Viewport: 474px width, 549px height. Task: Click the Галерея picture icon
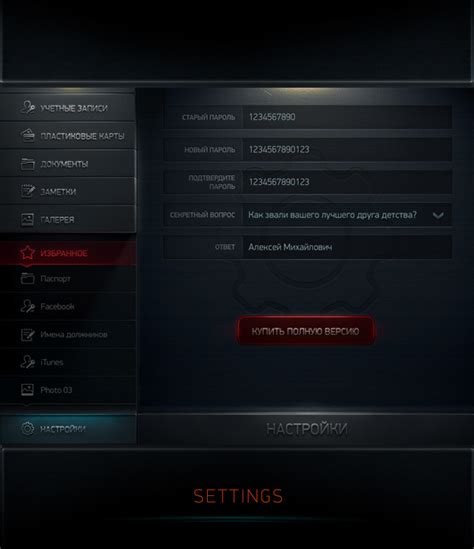tap(27, 219)
